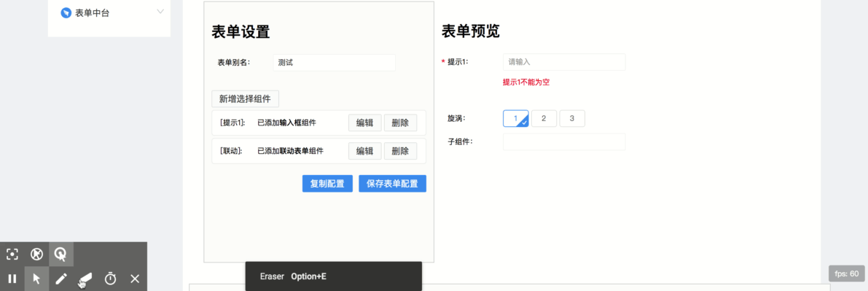Screen dimensions: 868x291
Task: Toggle the highlight clicks cursor icon
Action: [x=61, y=255]
